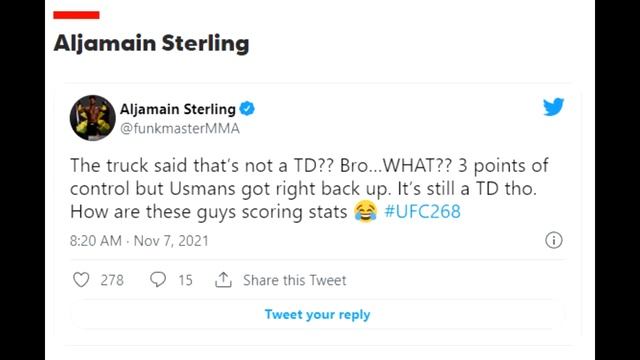Like the tweet with the heart icon
Viewport: 640px width, 360px height.
click(81, 280)
